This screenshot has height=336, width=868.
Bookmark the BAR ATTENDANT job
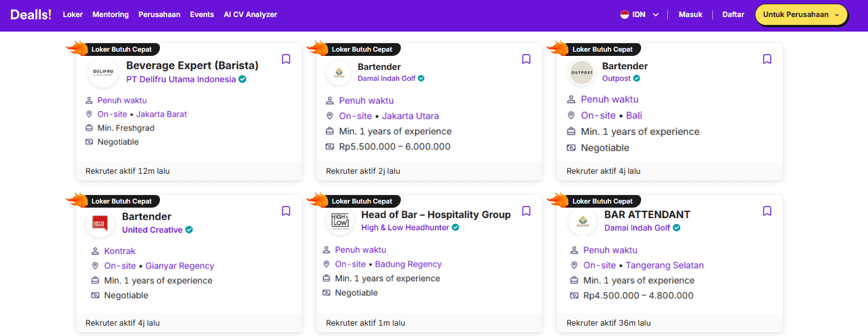tap(767, 211)
